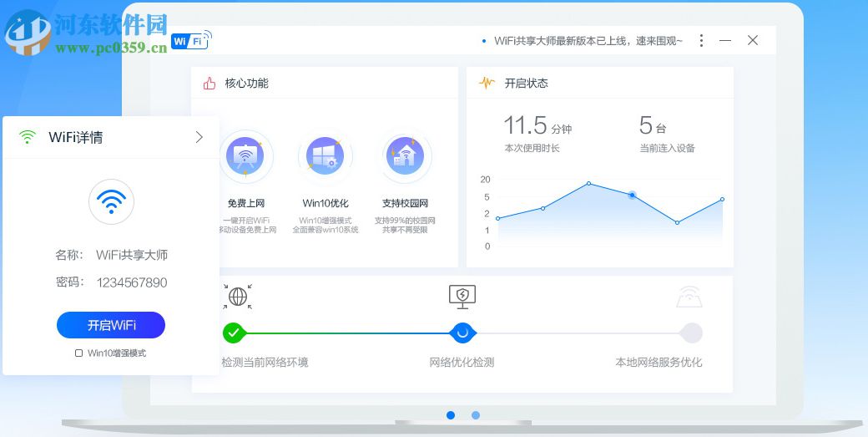Viewport: 868px width, 437px height.
Task: Click the WiFi详情 heading text
Action: [76, 137]
